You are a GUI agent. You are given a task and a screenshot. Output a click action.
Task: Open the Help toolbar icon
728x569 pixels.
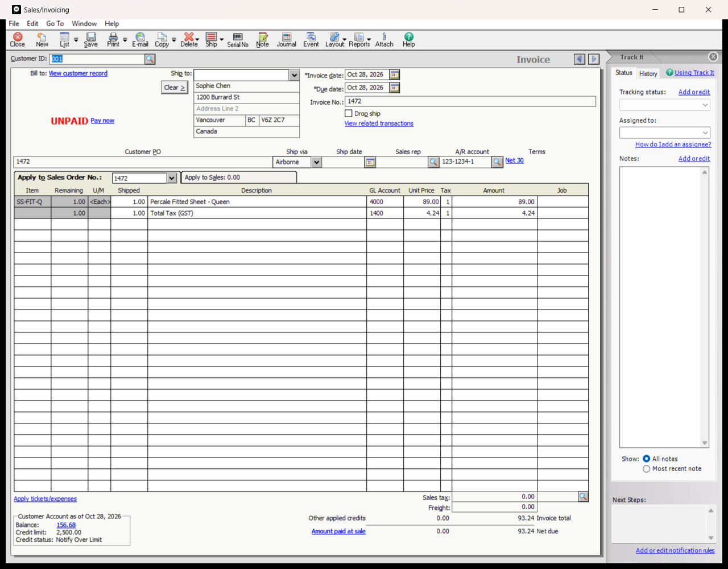[409, 40]
